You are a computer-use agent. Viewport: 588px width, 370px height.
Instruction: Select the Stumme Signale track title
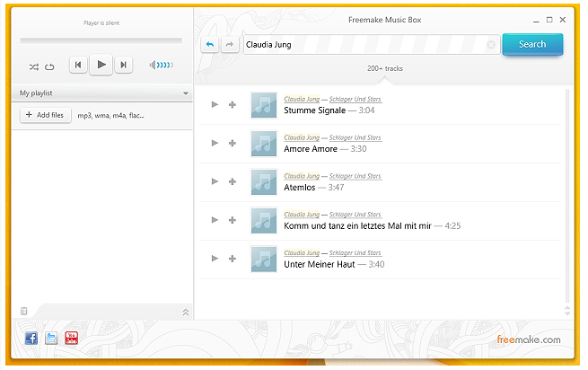click(314, 110)
